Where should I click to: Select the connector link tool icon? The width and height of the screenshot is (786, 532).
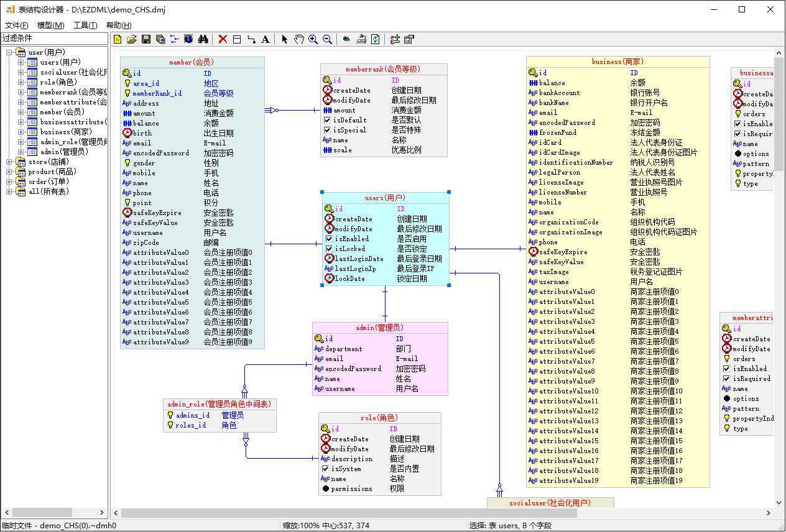(x=251, y=39)
